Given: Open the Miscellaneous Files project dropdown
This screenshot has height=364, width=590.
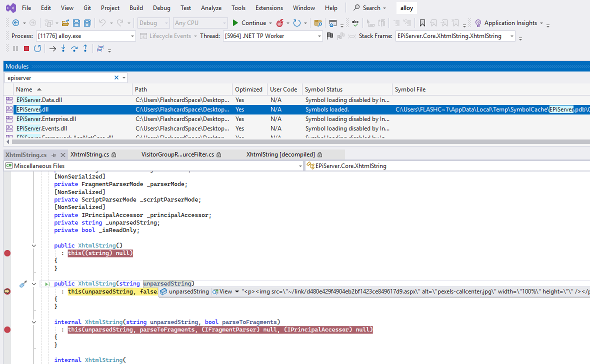Looking at the screenshot, I should point(300,166).
